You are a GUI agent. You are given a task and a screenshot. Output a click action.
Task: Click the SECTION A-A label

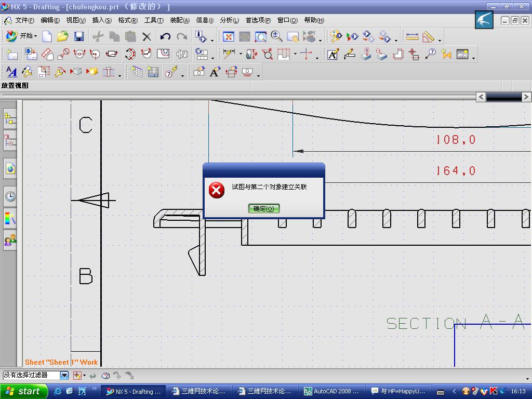[456, 322]
